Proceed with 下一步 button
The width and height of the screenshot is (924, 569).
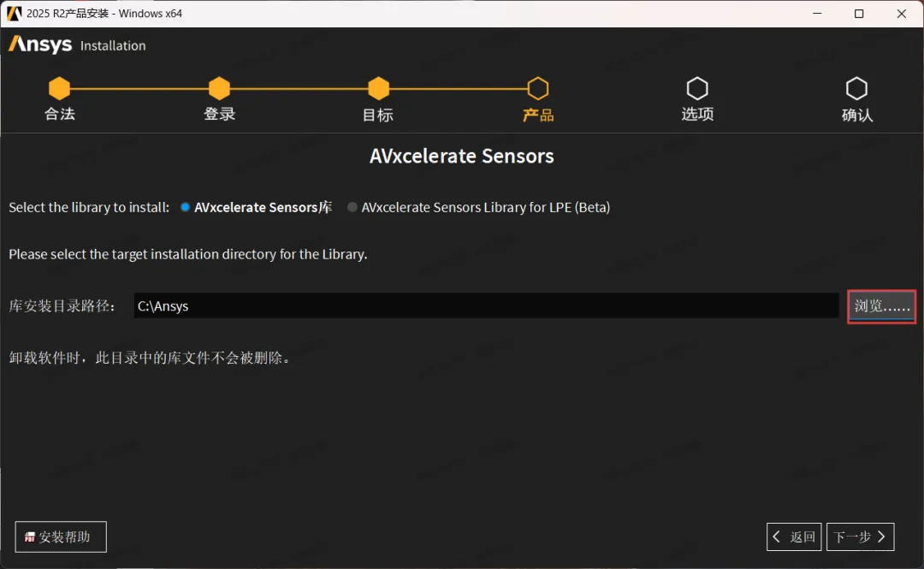861,536
